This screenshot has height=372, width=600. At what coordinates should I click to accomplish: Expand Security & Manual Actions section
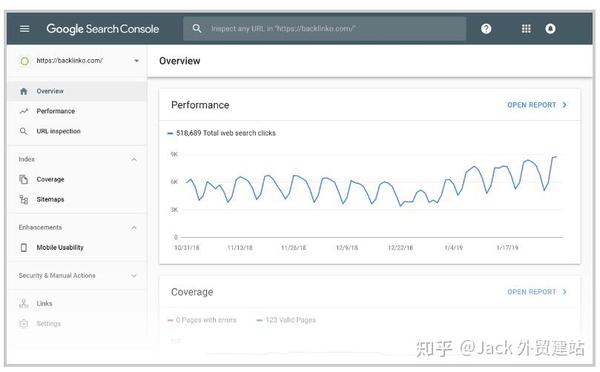point(134,276)
